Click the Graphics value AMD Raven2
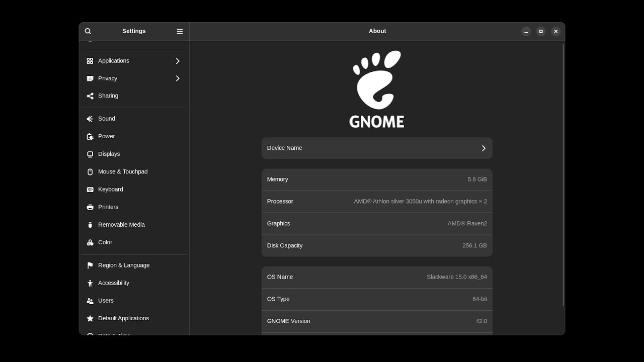The height and width of the screenshot is (362, 644). tap(467, 224)
